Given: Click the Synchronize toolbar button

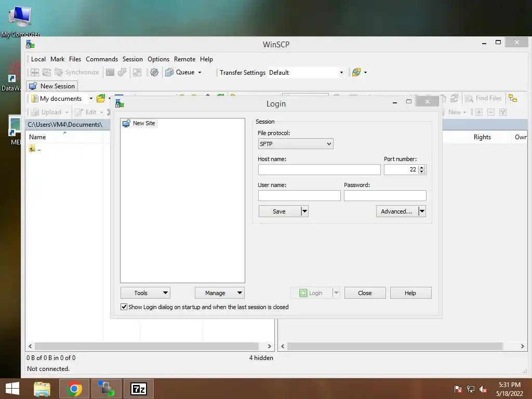Looking at the screenshot, I should [77, 72].
